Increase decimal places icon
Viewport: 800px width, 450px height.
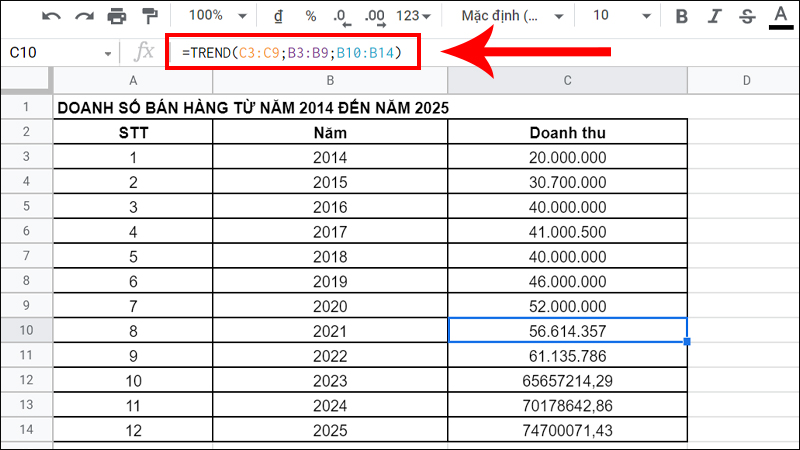376,16
